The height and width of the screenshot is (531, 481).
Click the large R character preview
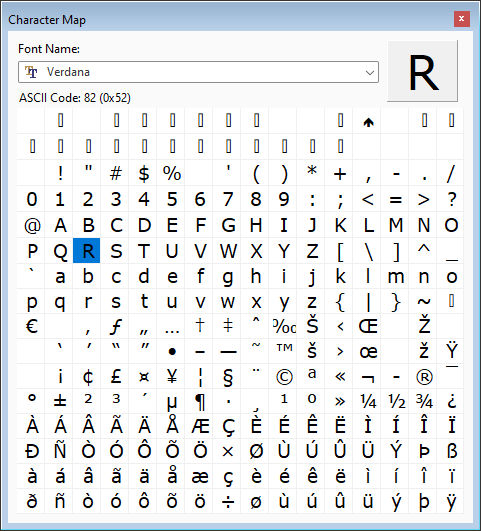[x=423, y=71]
